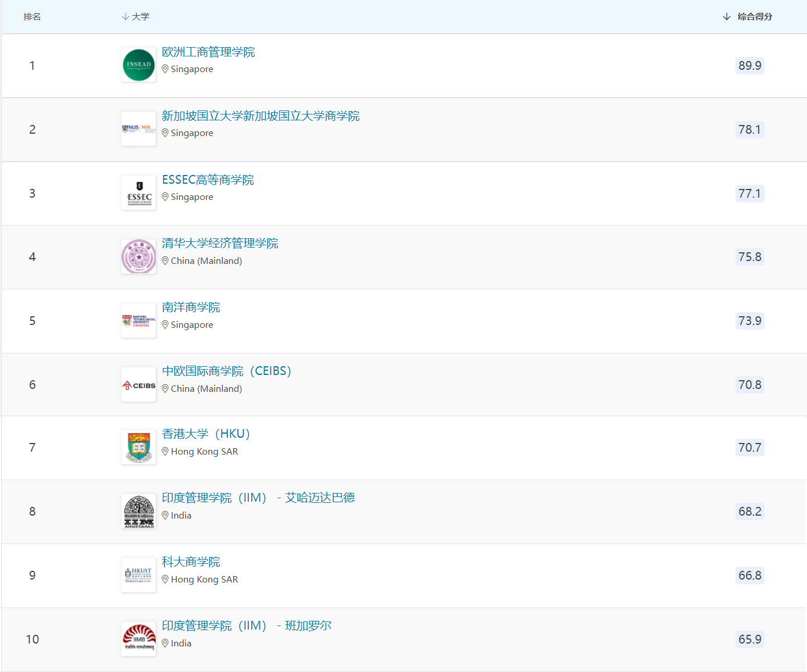Sort by 综合得分 column arrow
Viewport: 807px width, 672px height.
(x=726, y=17)
